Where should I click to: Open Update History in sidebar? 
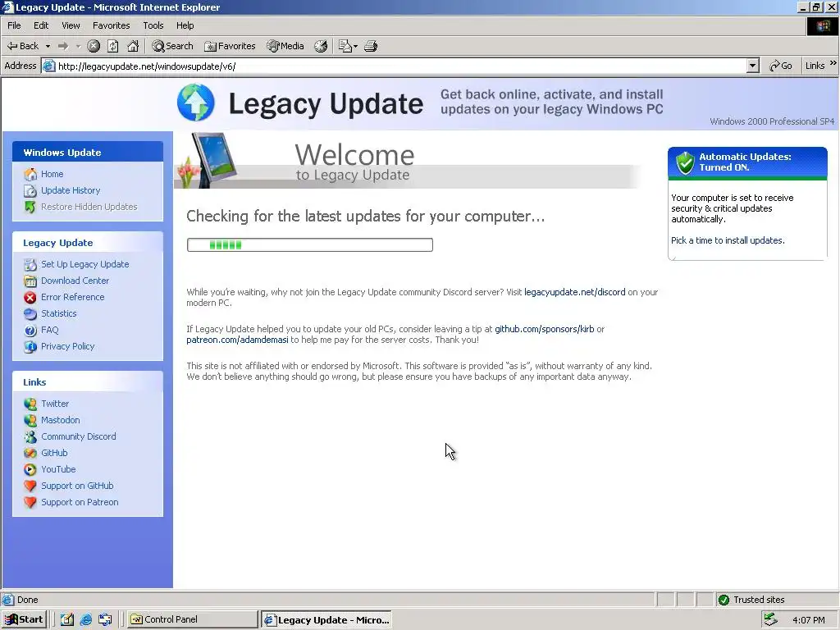pos(71,190)
